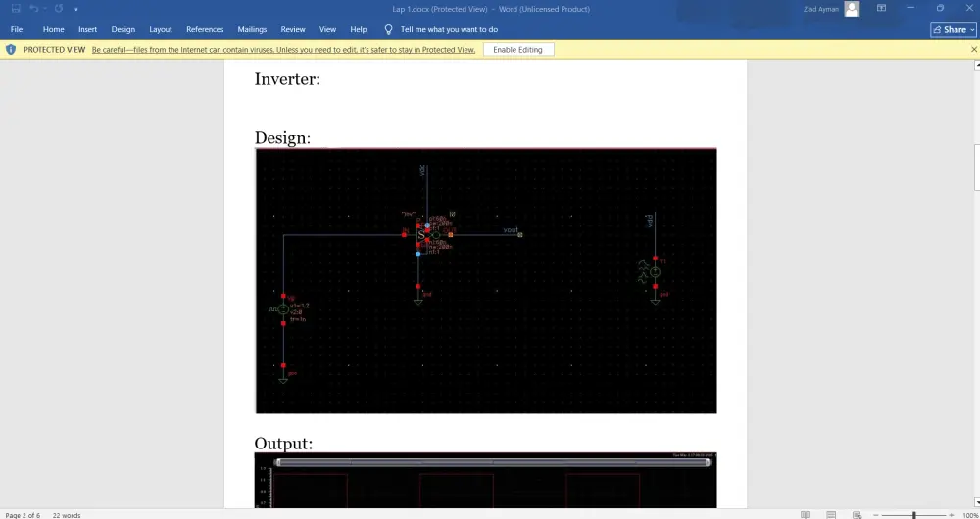Click the Tell Me lightbulb icon

(x=388, y=29)
